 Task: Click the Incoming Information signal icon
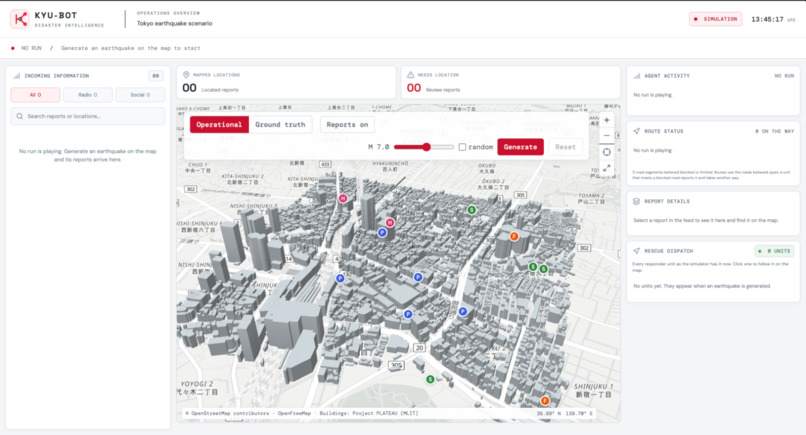[x=16, y=76]
